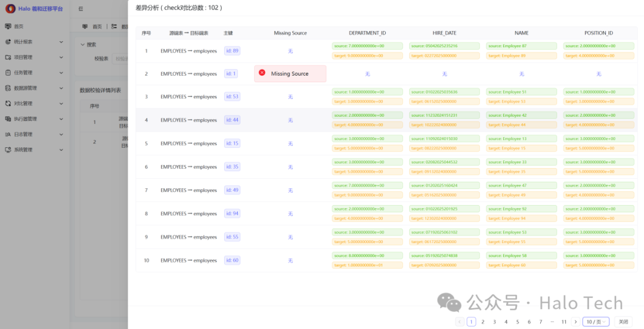The height and width of the screenshot is (329, 644).
Task: Click the 校验表 input field
Action: pyautogui.click(x=119, y=59)
